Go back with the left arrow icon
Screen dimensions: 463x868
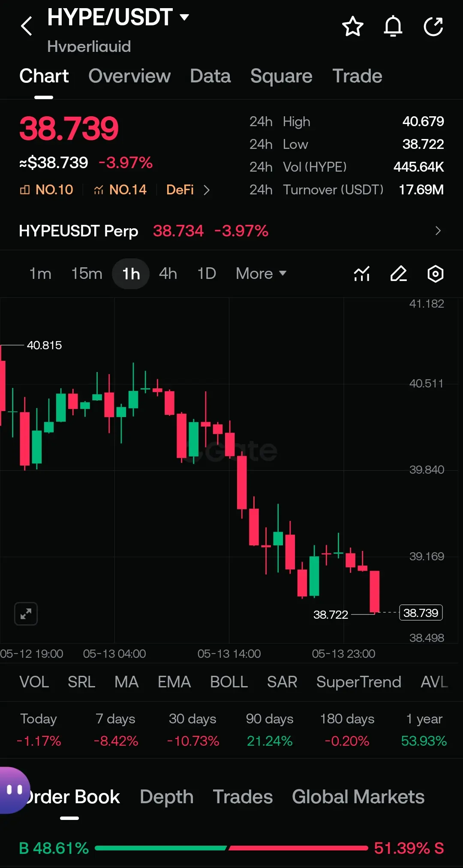tap(27, 26)
